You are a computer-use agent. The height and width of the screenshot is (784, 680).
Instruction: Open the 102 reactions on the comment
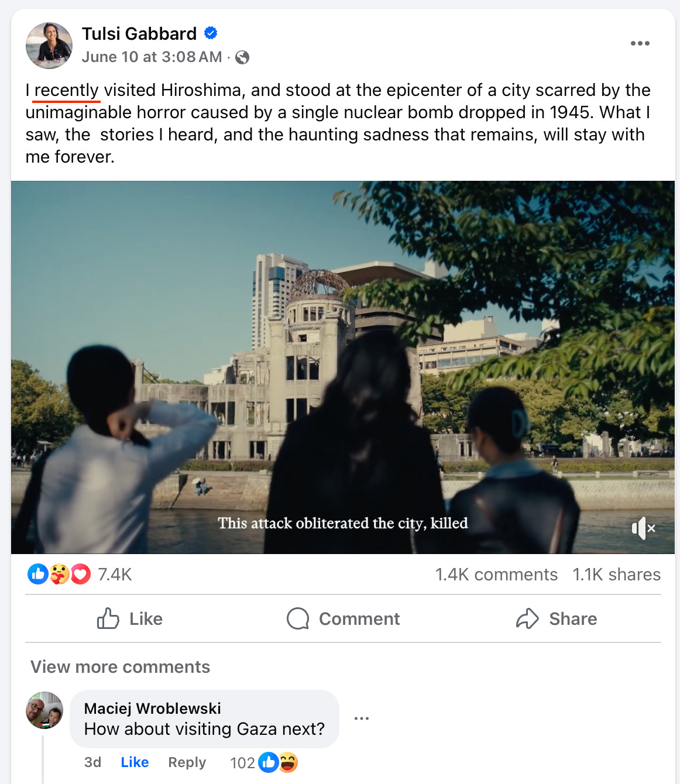(x=264, y=762)
